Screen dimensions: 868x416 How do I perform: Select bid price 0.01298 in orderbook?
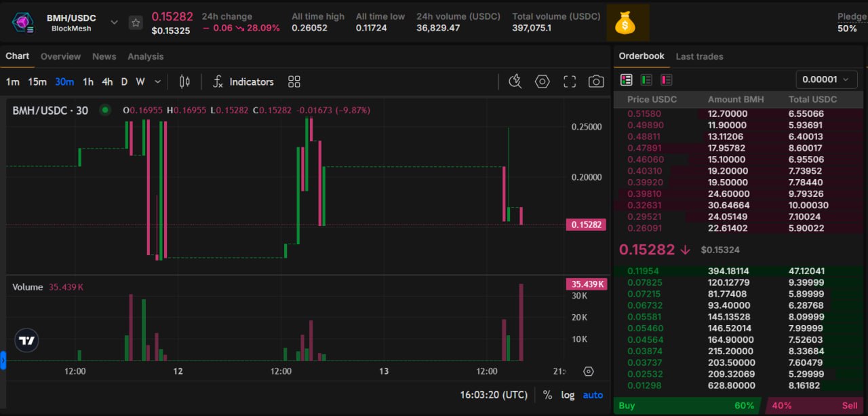(644, 385)
